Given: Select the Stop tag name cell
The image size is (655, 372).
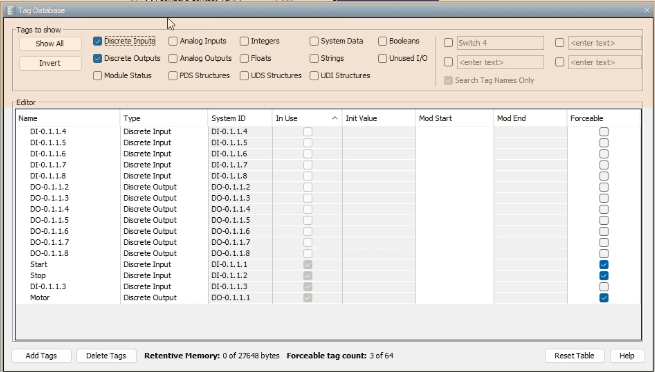Looking at the screenshot, I should tap(68, 276).
